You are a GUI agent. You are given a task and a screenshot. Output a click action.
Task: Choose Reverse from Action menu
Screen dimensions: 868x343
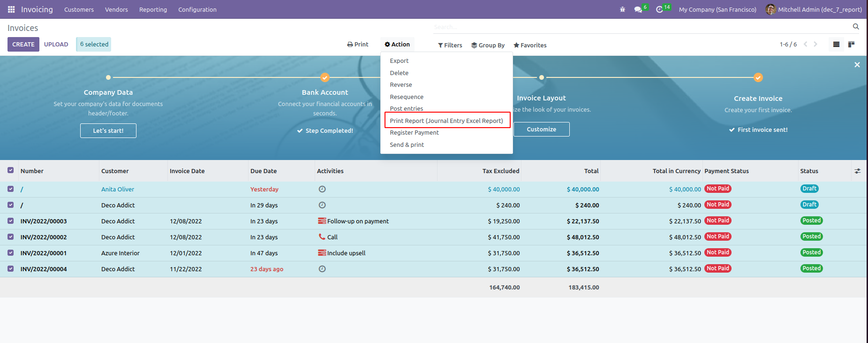446,85
